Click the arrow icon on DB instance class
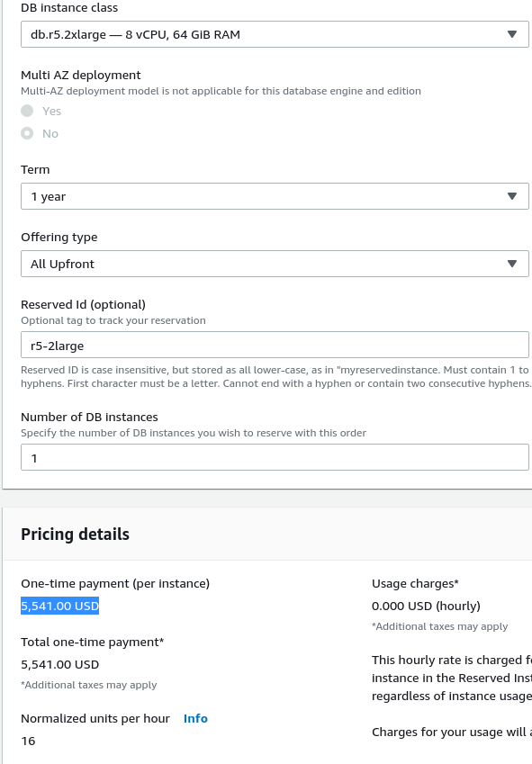 [512, 34]
